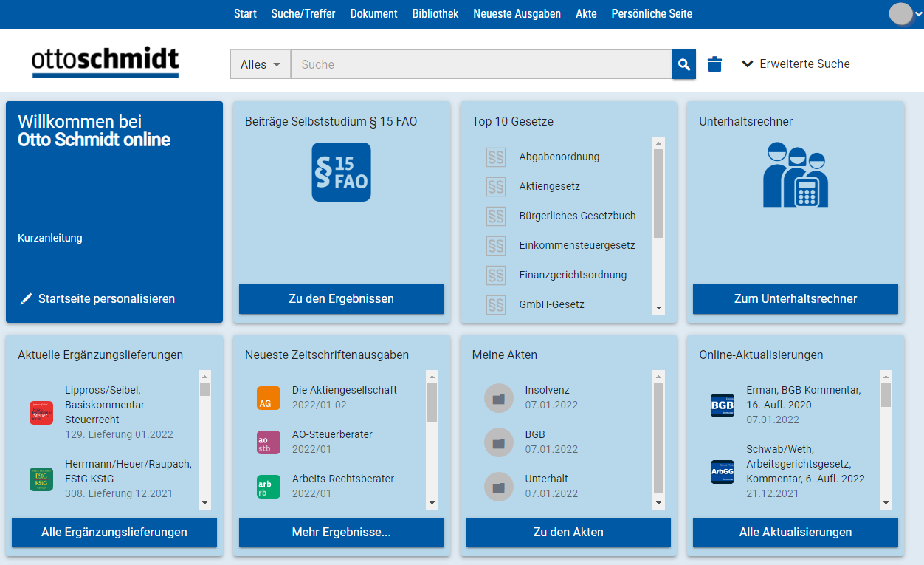924x565 pixels.
Task: Click the trash icon beside search
Action: 714,64
